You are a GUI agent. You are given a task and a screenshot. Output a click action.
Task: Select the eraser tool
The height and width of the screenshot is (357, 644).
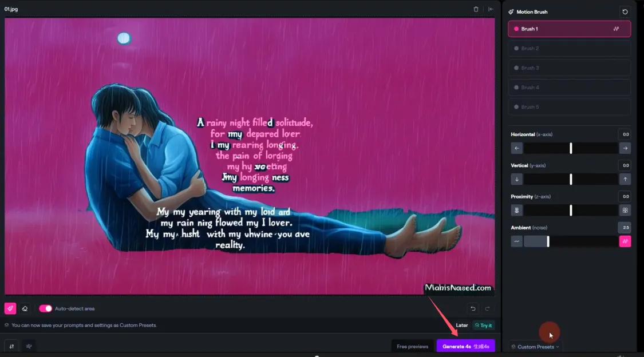tap(25, 308)
